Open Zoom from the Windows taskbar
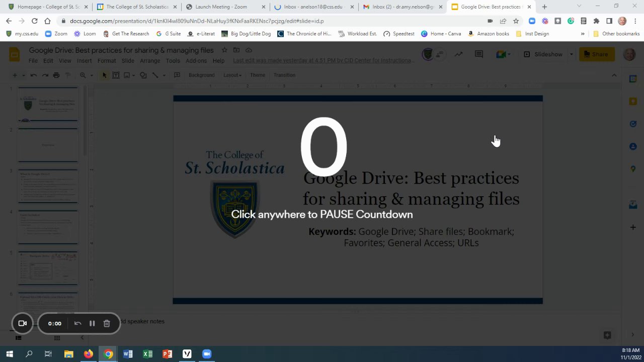 (206, 354)
